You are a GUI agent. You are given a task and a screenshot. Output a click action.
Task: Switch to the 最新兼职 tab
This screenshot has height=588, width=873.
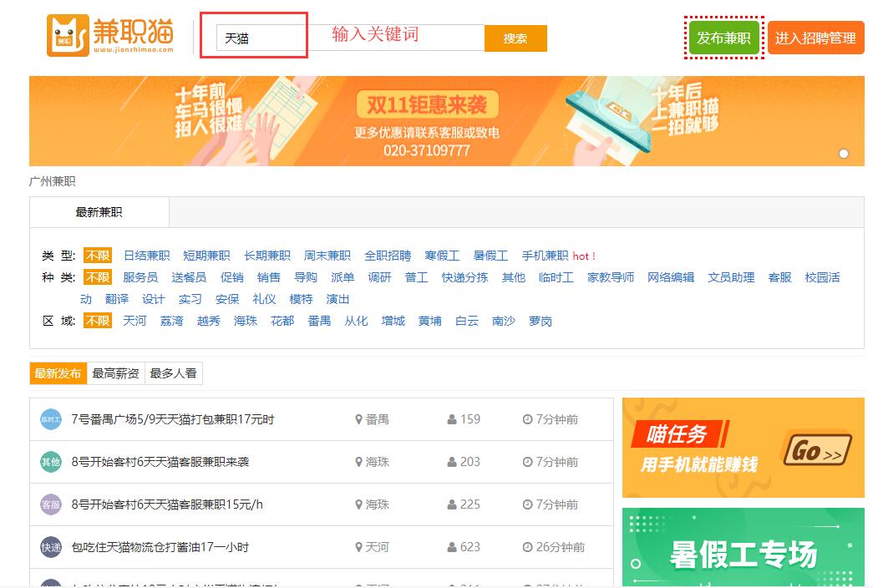[x=99, y=212]
